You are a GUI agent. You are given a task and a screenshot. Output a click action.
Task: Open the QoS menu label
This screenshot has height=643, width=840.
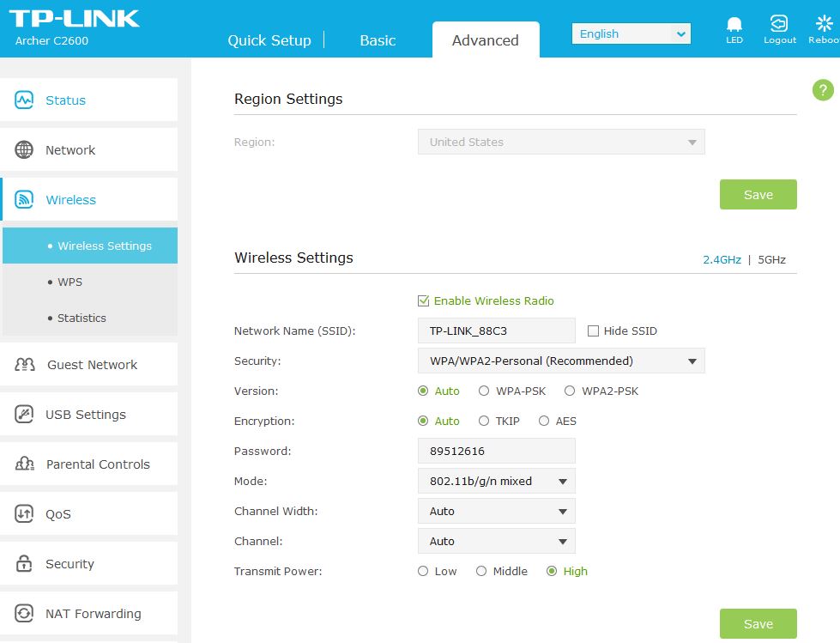pos(57,514)
